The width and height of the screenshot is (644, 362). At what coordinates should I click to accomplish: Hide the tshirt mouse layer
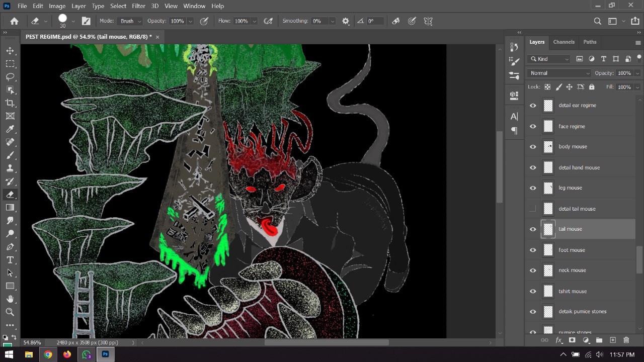point(533,291)
